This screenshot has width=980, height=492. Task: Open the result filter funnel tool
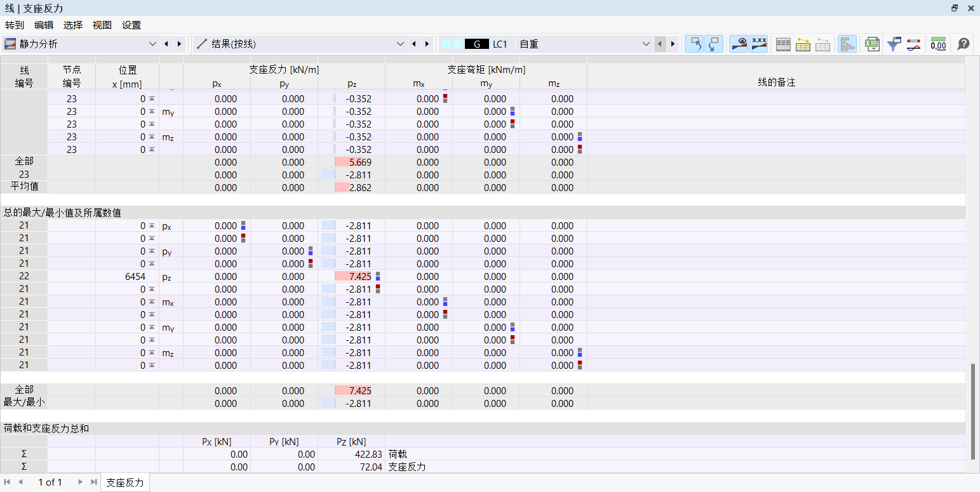894,44
